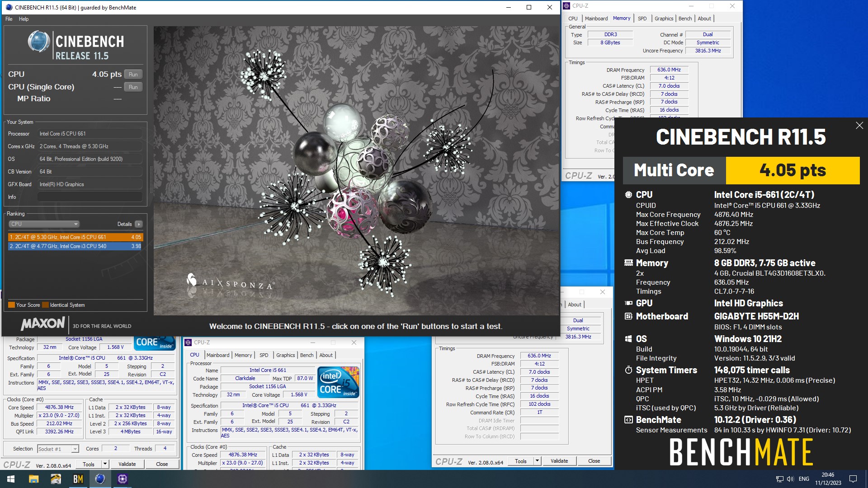Open the CPU ranking dropdown
868x488 pixels.
[x=44, y=224]
